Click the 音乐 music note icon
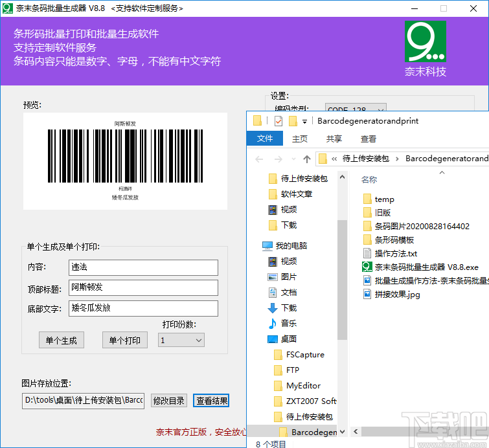Viewport: 489px width, 448px height. [273, 324]
